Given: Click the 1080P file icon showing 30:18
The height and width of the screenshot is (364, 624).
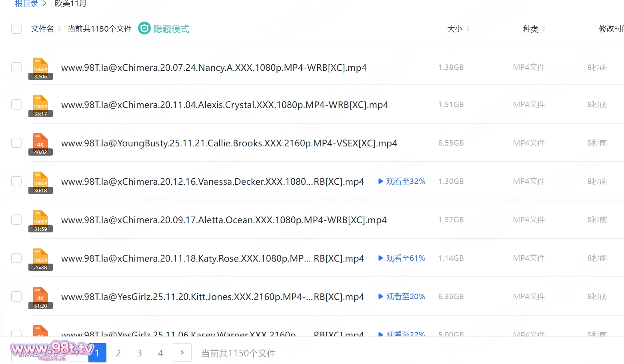Looking at the screenshot, I should [x=40, y=182].
